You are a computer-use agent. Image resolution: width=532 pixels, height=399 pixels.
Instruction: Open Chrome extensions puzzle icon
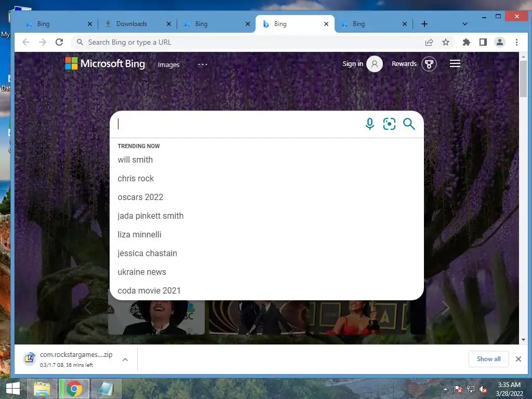click(467, 42)
